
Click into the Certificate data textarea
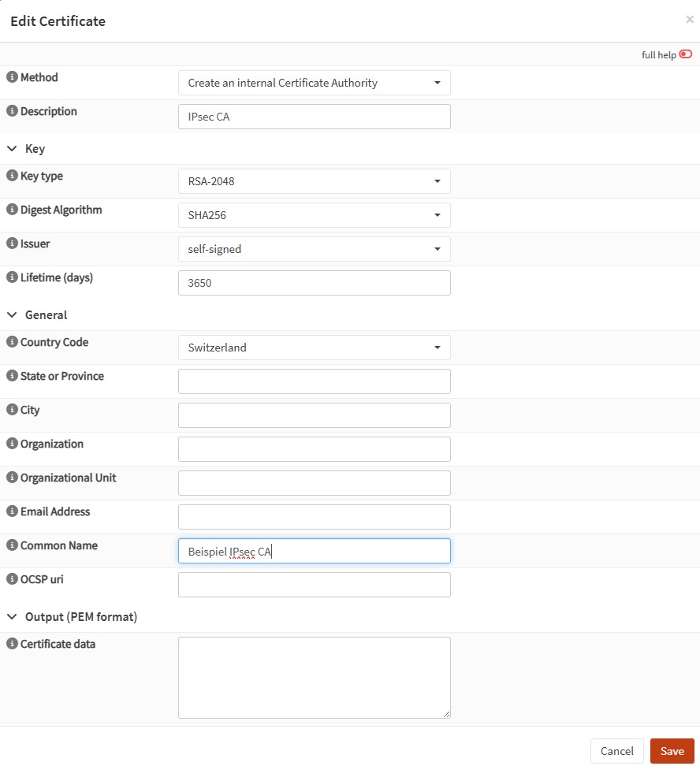pos(314,678)
